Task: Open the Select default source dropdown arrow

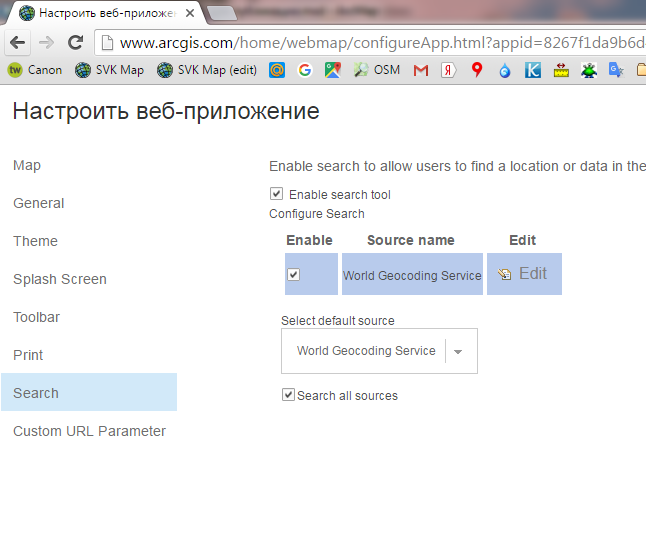Action: [457, 351]
